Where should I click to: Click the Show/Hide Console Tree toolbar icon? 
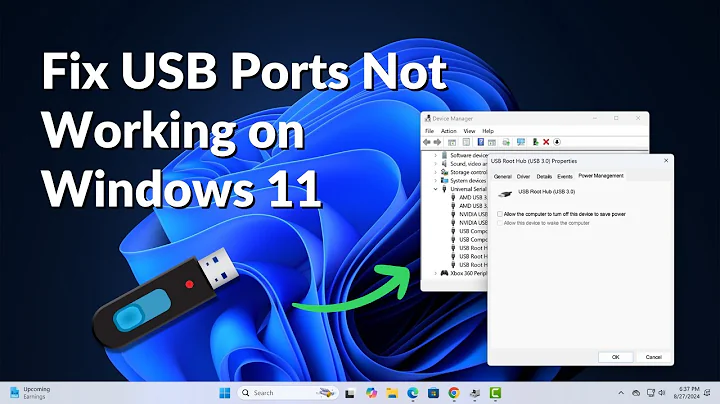pos(452,142)
